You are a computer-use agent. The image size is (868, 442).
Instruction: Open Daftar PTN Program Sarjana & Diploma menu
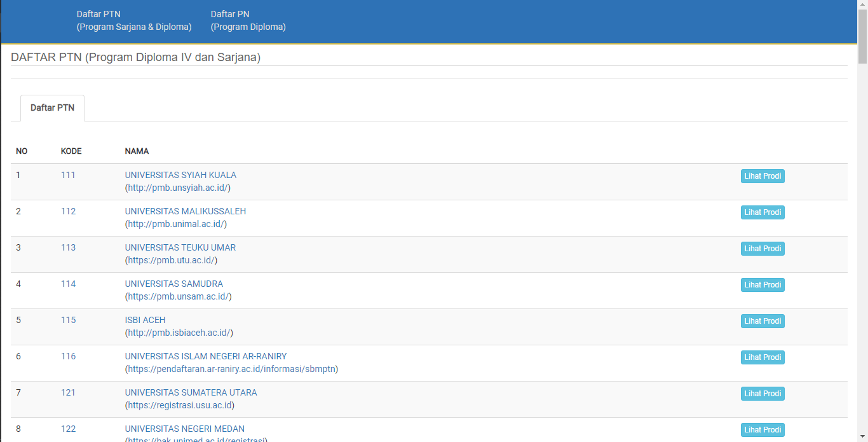pos(134,20)
